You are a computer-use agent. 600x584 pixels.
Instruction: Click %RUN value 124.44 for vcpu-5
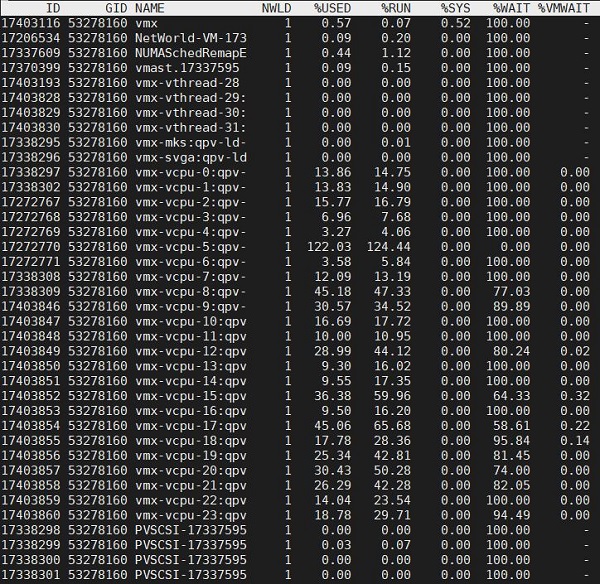388,247
